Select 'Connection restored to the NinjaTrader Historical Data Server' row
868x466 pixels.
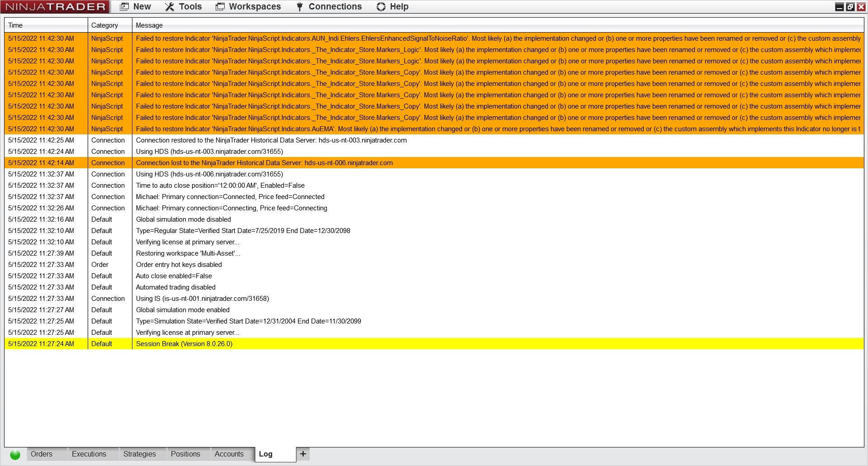[x=434, y=140]
